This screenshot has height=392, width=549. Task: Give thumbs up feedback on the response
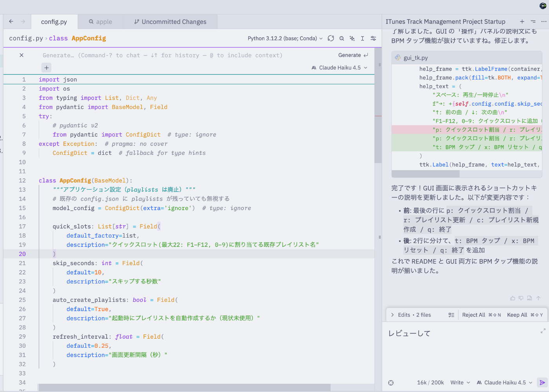click(513, 298)
